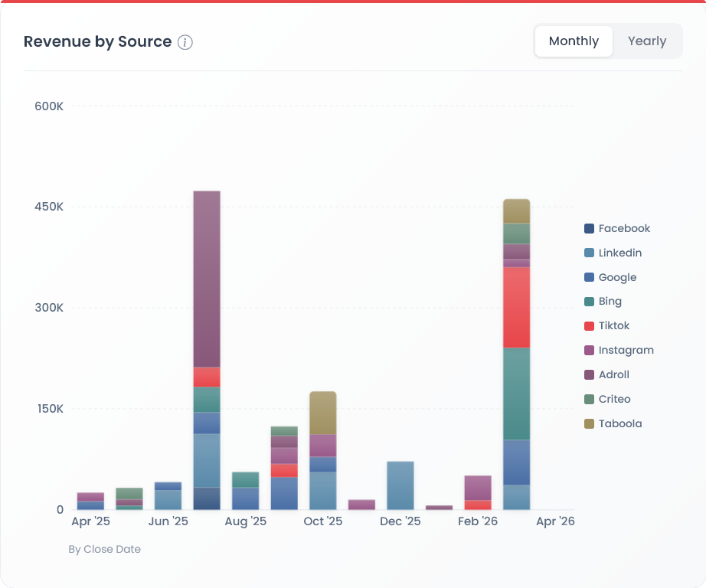Switch to the Yearly view

click(647, 41)
